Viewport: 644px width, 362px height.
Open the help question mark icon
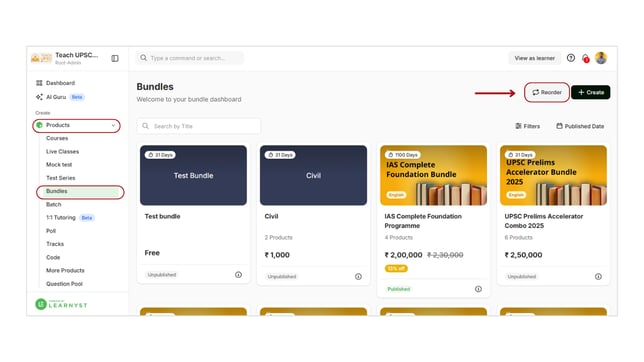coord(570,58)
